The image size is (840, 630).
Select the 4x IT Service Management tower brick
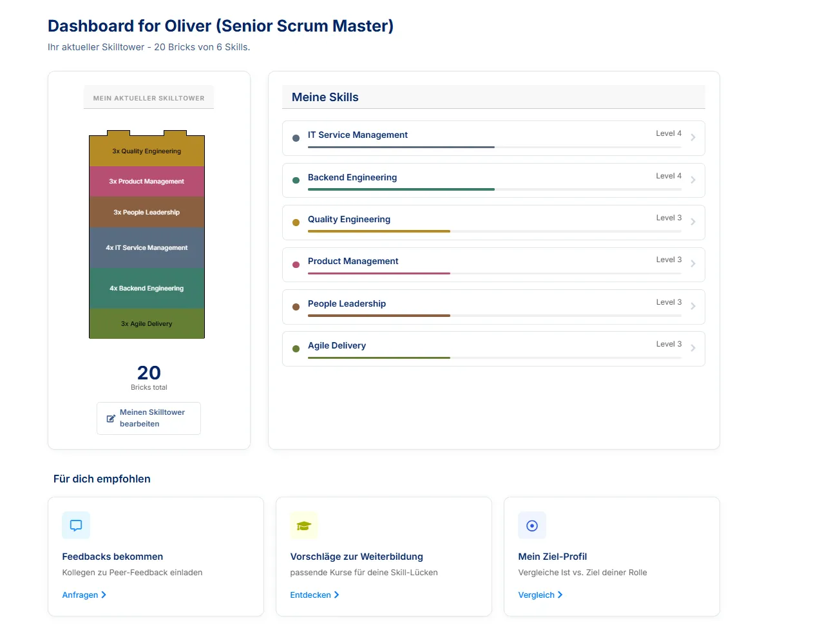click(x=147, y=247)
